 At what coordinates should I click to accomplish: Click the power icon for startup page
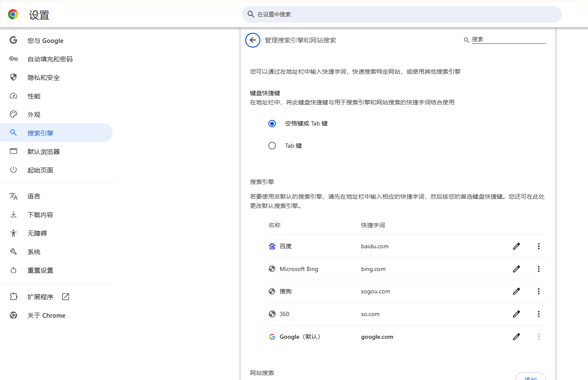coord(13,170)
